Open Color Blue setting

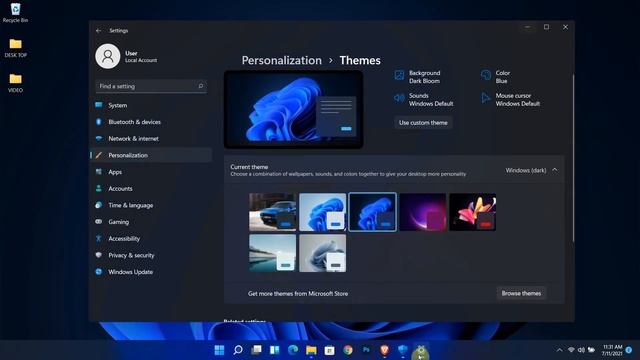[496, 77]
